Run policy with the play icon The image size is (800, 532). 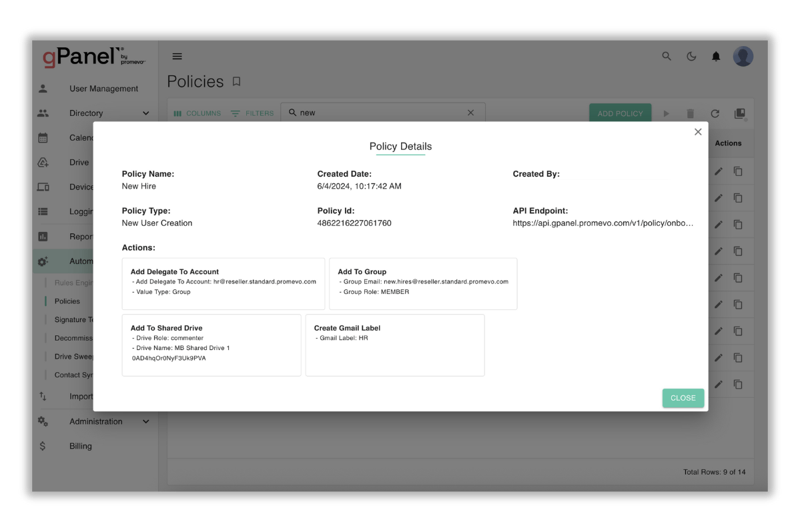click(666, 113)
